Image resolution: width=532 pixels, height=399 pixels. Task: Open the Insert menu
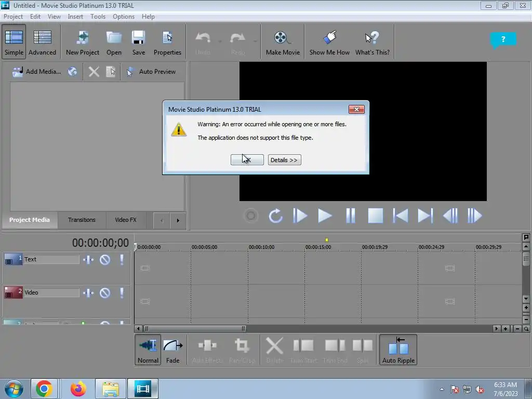(75, 16)
